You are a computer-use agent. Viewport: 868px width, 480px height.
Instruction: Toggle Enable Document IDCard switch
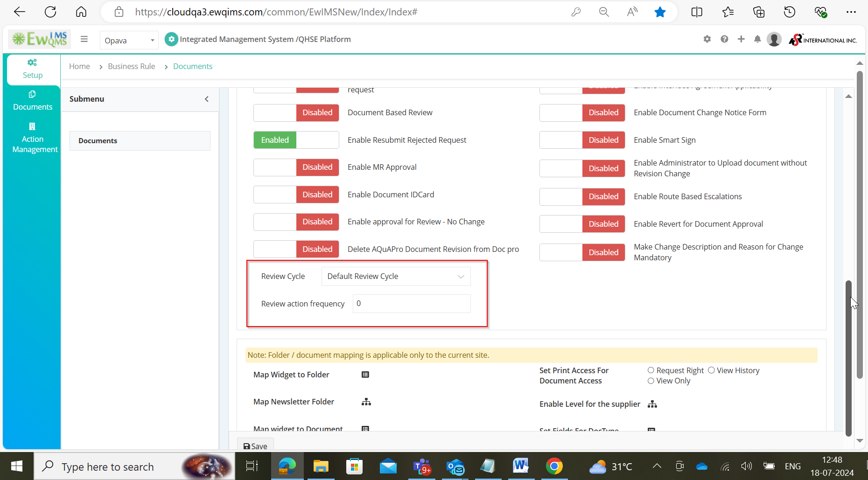pyautogui.click(x=296, y=195)
